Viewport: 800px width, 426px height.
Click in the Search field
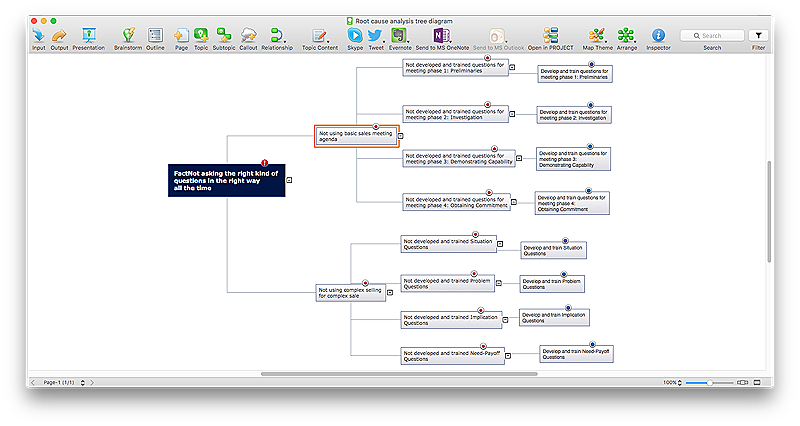click(x=712, y=35)
